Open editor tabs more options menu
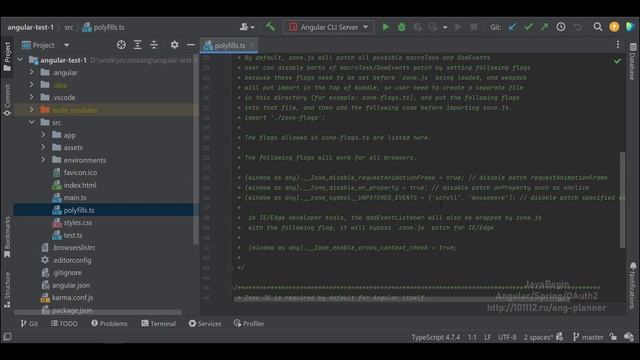This screenshot has height=360, width=640. point(618,44)
